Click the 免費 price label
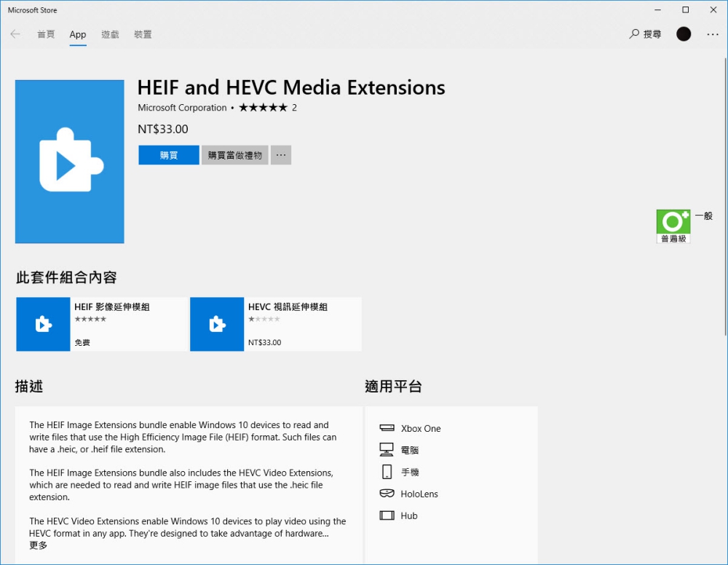 pyautogui.click(x=82, y=343)
